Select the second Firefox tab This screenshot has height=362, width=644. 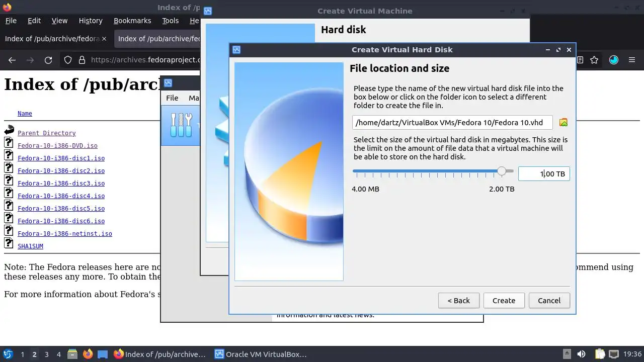tap(157, 39)
